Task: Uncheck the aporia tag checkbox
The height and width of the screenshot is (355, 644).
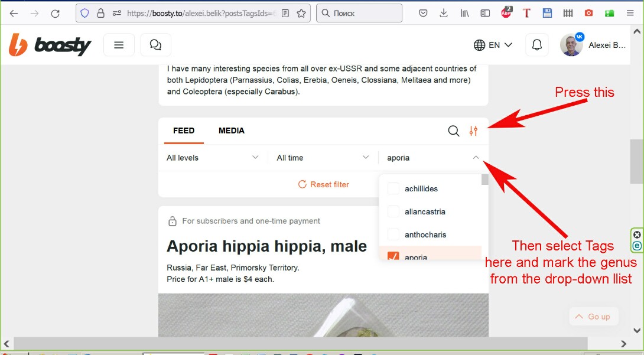Action: [x=393, y=256]
